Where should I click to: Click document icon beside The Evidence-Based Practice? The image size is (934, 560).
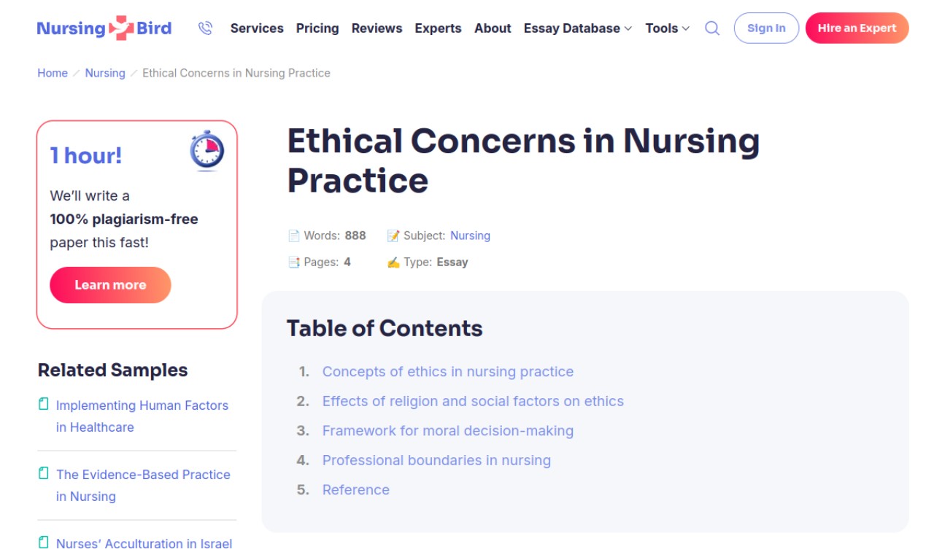(44, 473)
